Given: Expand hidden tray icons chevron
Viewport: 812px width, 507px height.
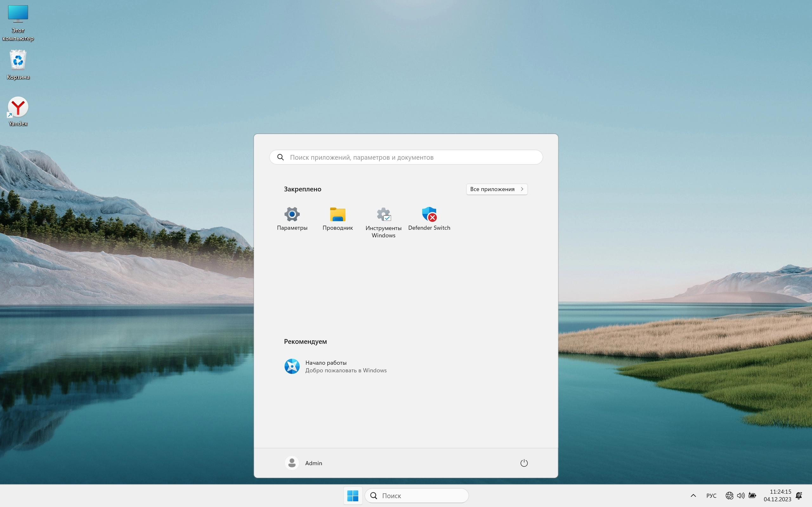Looking at the screenshot, I should 693,496.
